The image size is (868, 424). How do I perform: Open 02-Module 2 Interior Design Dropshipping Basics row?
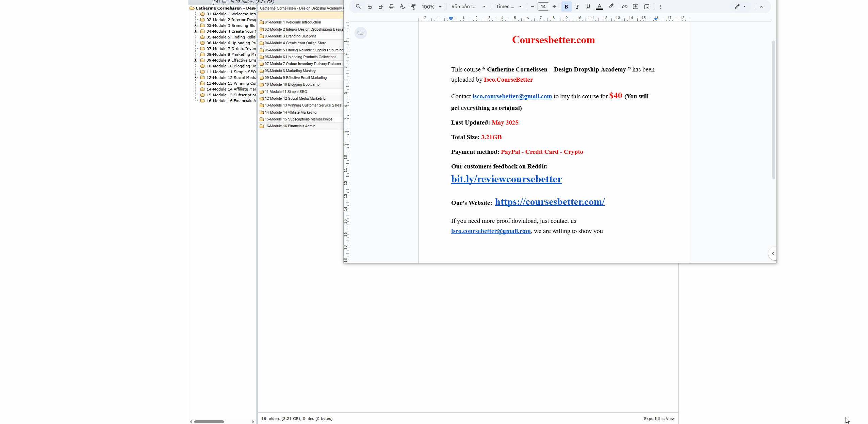click(x=301, y=29)
